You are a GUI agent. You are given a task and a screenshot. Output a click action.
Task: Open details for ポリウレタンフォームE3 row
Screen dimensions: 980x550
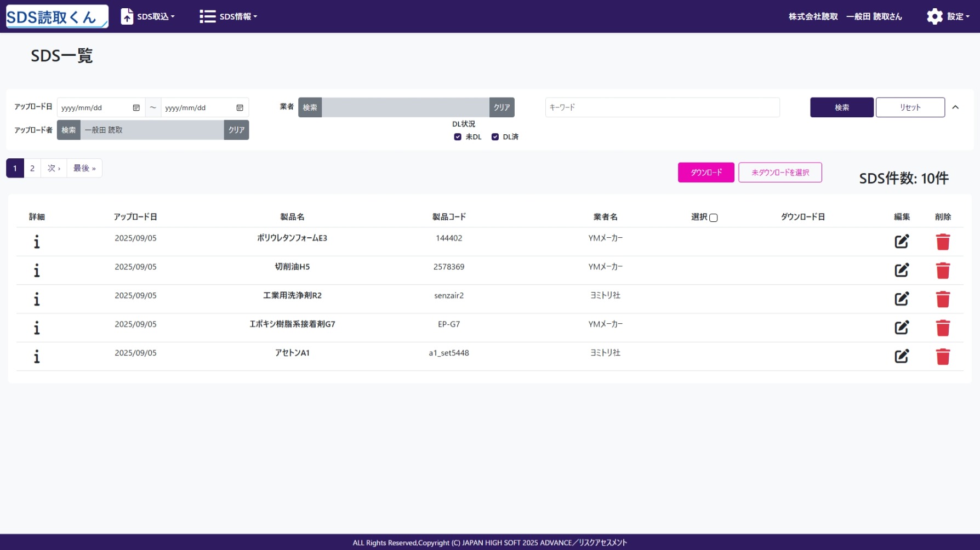click(37, 242)
